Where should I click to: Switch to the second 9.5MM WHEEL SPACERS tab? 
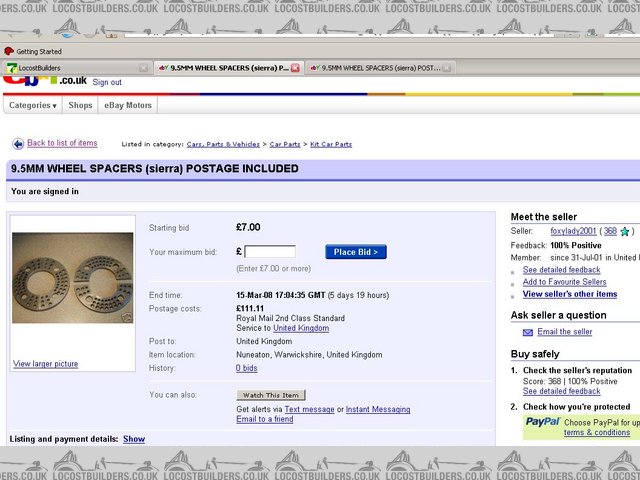pos(380,68)
